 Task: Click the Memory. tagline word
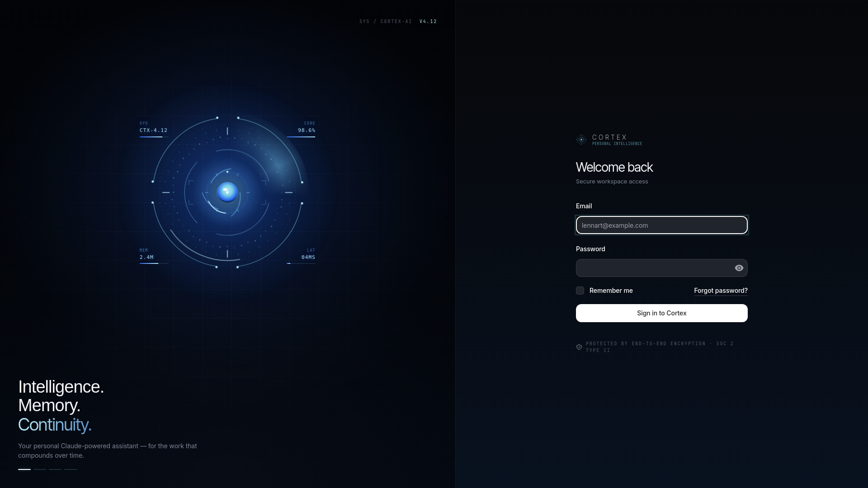pyautogui.click(x=49, y=405)
